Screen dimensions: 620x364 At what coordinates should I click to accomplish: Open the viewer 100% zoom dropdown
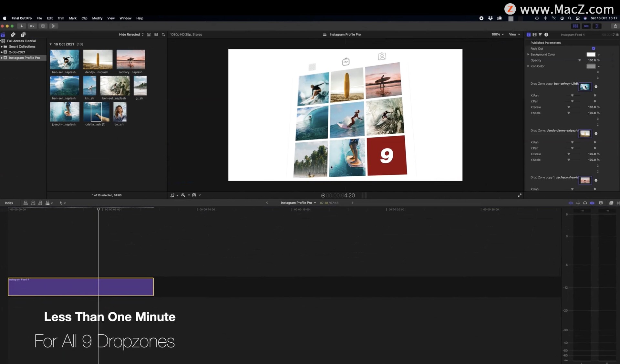[x=497, y=35]
